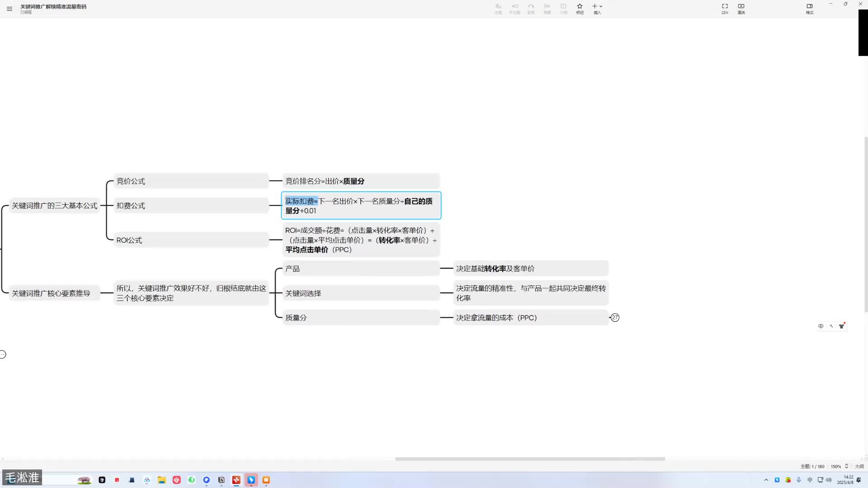Click the 主题 add topic toolbar icon
This screenshot has width=868, height=488.
click(498, 8)
